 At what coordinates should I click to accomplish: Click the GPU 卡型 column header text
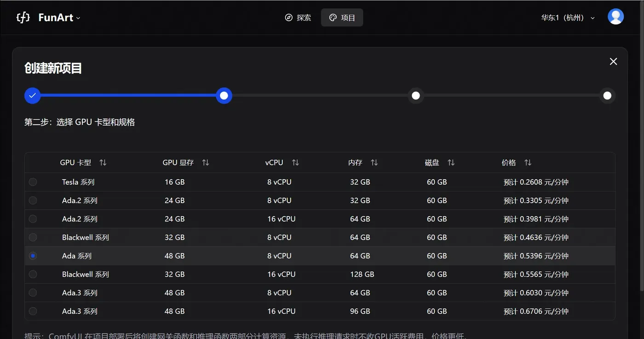(x=75, y=163)
